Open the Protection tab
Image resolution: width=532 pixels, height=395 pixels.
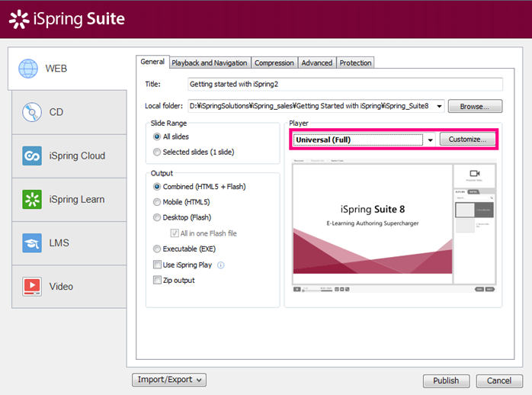[356, 63]
